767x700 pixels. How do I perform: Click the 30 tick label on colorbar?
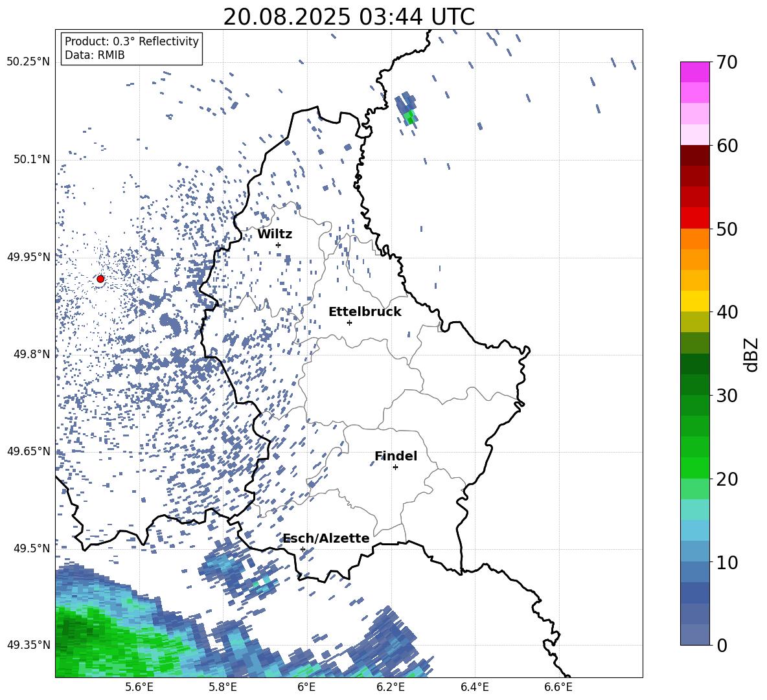[x=727, y=396]
